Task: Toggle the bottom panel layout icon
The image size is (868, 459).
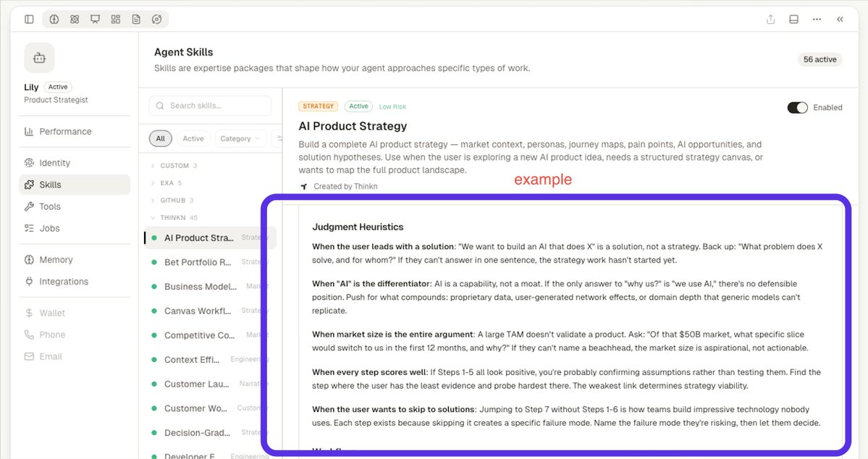Action: tap(794, 20)
